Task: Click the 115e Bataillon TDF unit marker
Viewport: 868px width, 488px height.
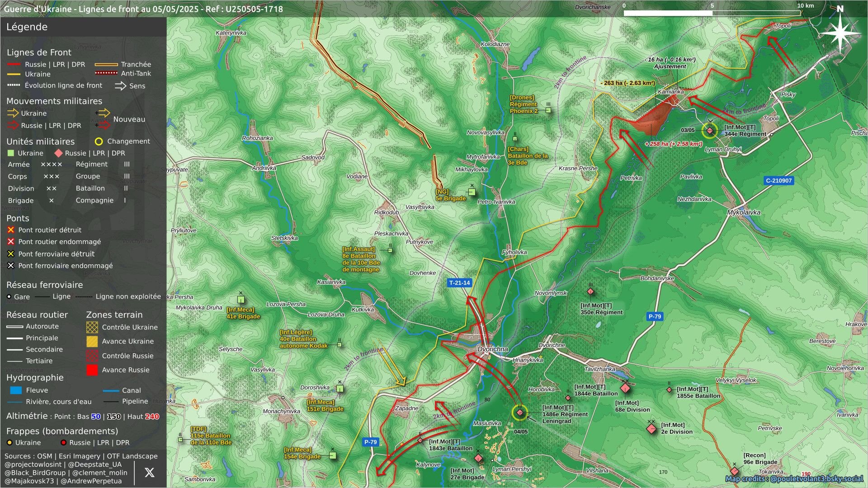Action: tap(180, 440)
